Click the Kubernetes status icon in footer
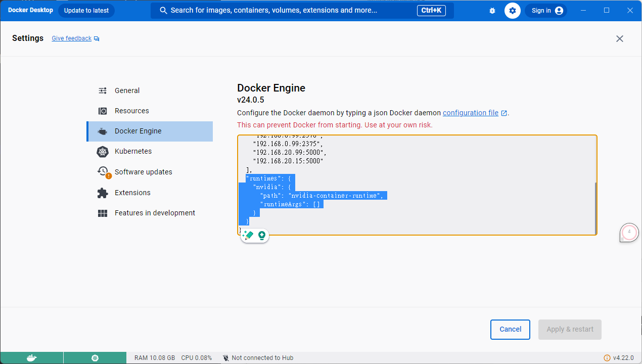Viewport: 642px width, 364px height. (x=95, y=358)
